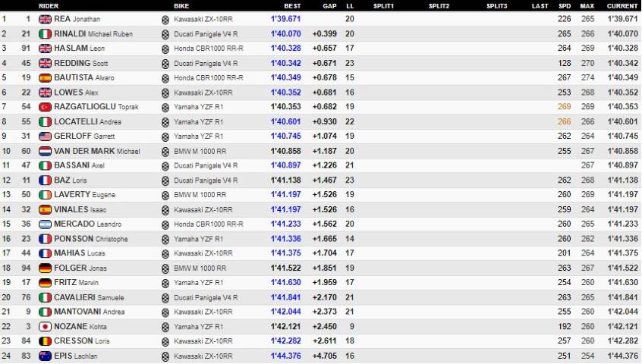Screen dimensions: 642x364
Task: Click the Irish flag beside LAVERTY Eugene
Action: (x=45, y=195)
